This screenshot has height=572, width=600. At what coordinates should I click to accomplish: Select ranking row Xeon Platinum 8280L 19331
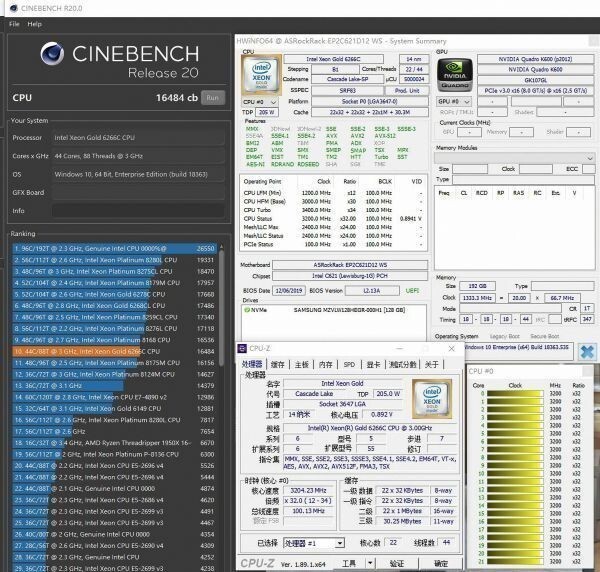pyautogui.click(x=115, y=260)
